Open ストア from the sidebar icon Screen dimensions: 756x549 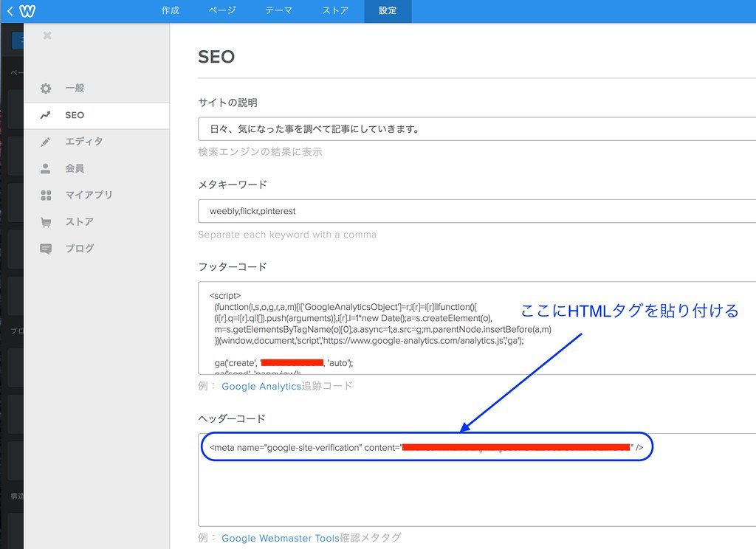coord(46,221)
